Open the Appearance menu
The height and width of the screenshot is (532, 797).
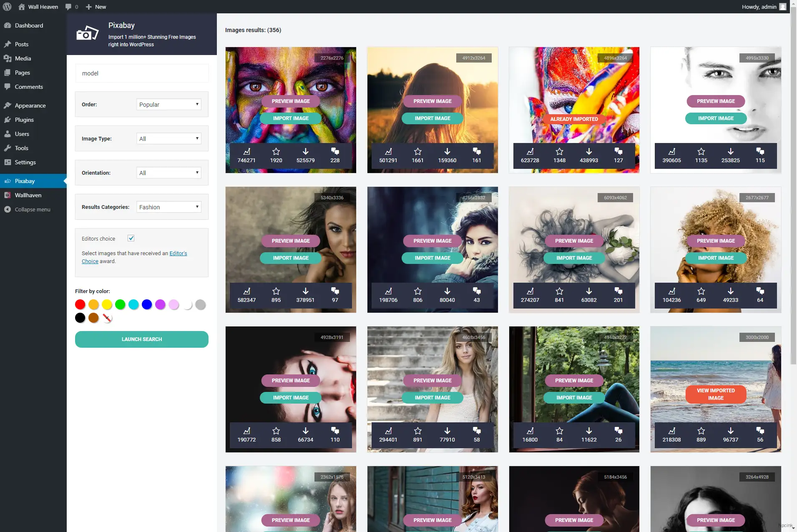point(33,105)
